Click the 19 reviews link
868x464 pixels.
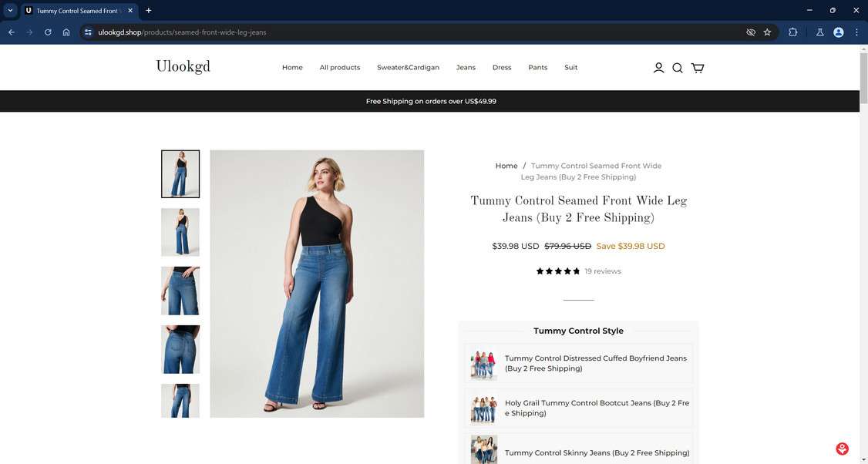[603, 271]
